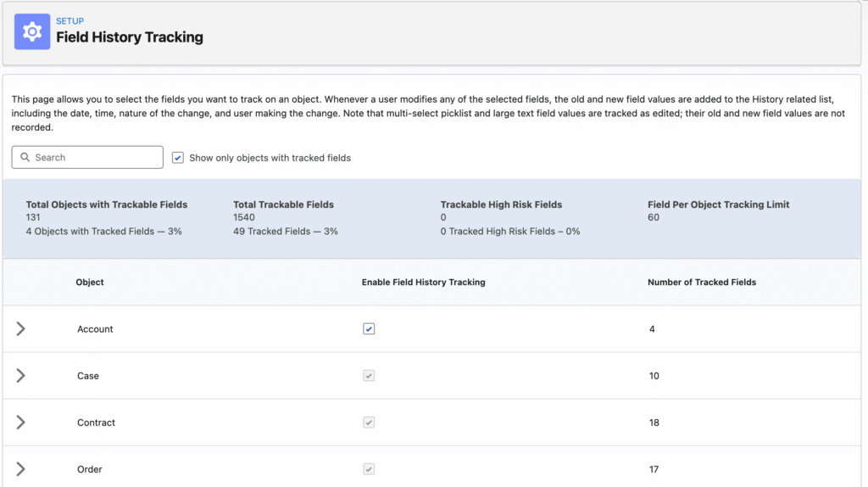The height and width of the screenshot is (487, 868).
Task: Expand the Case row chevron
Action: pos(21,376)
